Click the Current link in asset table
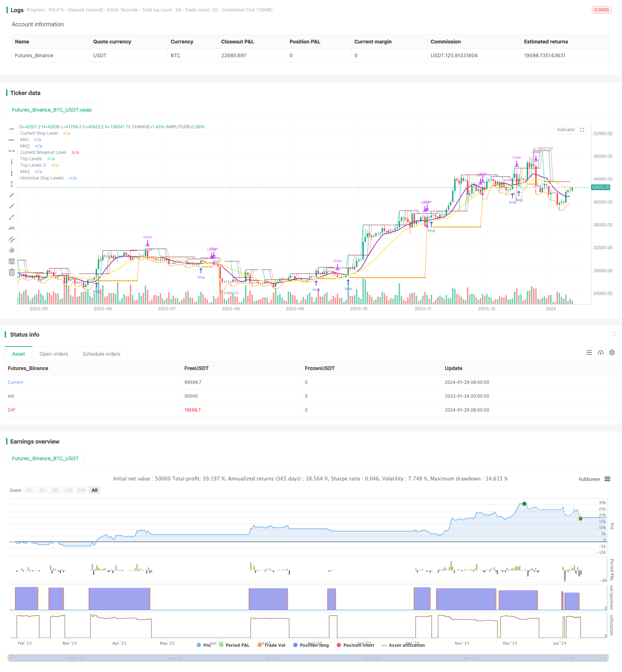The image size is (622, 672). (15, 382)
